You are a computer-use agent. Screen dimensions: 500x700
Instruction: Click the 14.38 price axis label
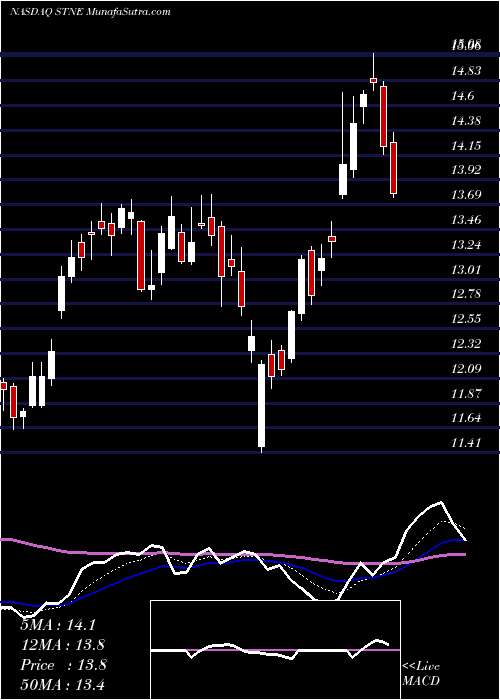tap(466, 121)
